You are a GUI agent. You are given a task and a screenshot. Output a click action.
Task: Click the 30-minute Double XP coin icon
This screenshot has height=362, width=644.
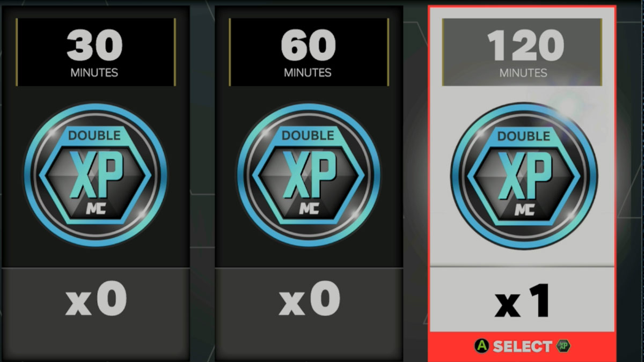[96, 175]
